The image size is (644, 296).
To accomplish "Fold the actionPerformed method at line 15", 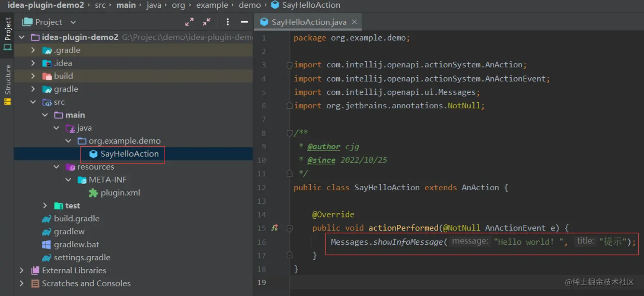I will pos(290,228).
